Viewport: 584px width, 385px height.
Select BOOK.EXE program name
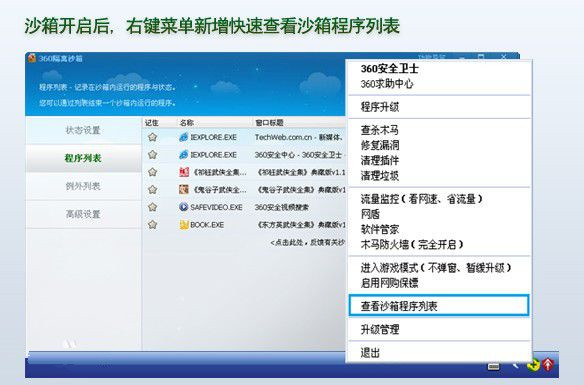click(x=207, y=225)
